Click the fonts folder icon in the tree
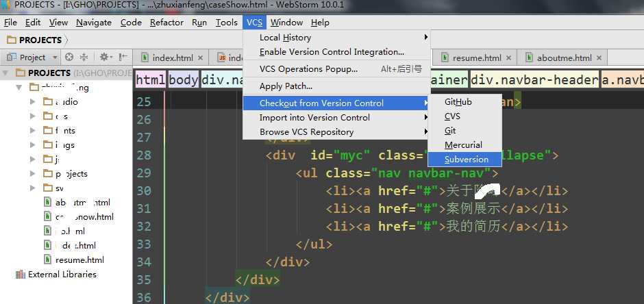Image resolution: width=644 pixels, height=304 pixels. [x=48, y=131]
